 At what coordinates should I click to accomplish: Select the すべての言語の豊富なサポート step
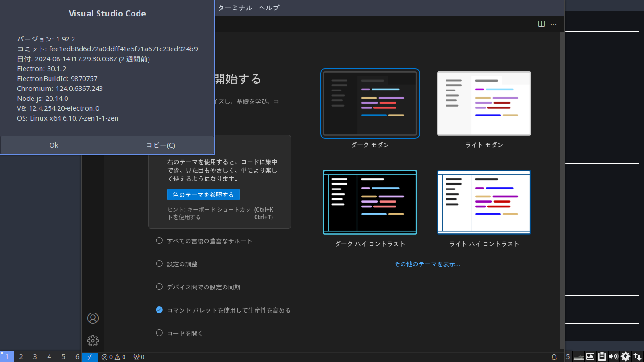[x=209, y=241]
